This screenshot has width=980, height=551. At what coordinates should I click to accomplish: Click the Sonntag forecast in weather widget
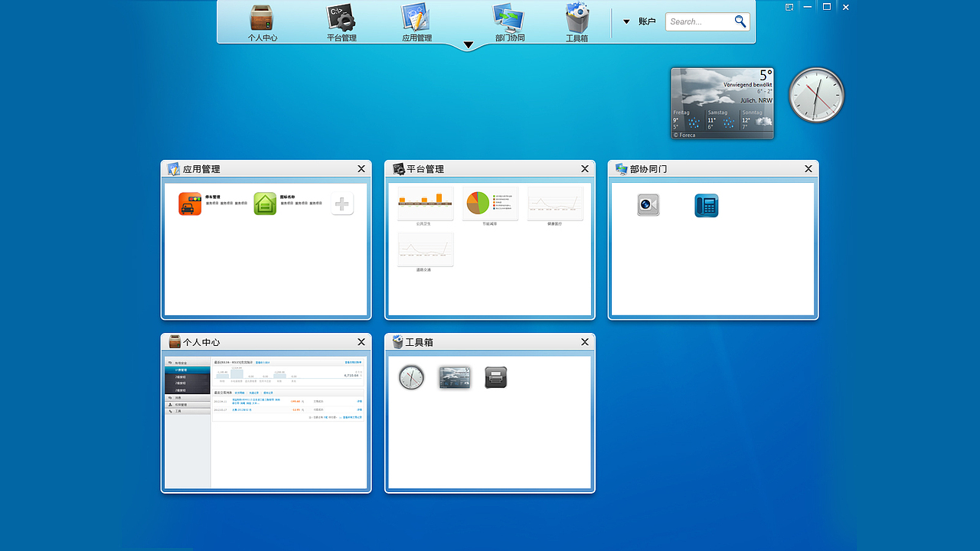coord(756,120)
